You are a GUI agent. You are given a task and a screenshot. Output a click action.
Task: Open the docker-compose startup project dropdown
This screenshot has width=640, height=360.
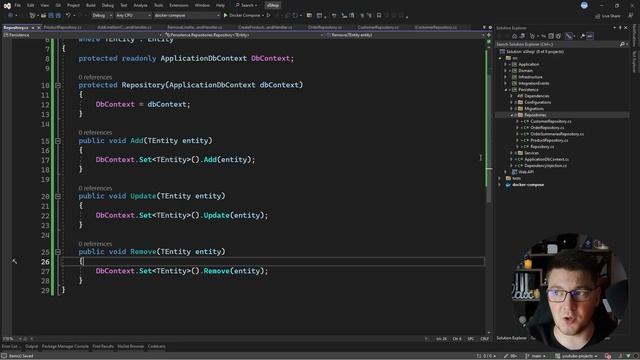point(187,16)
